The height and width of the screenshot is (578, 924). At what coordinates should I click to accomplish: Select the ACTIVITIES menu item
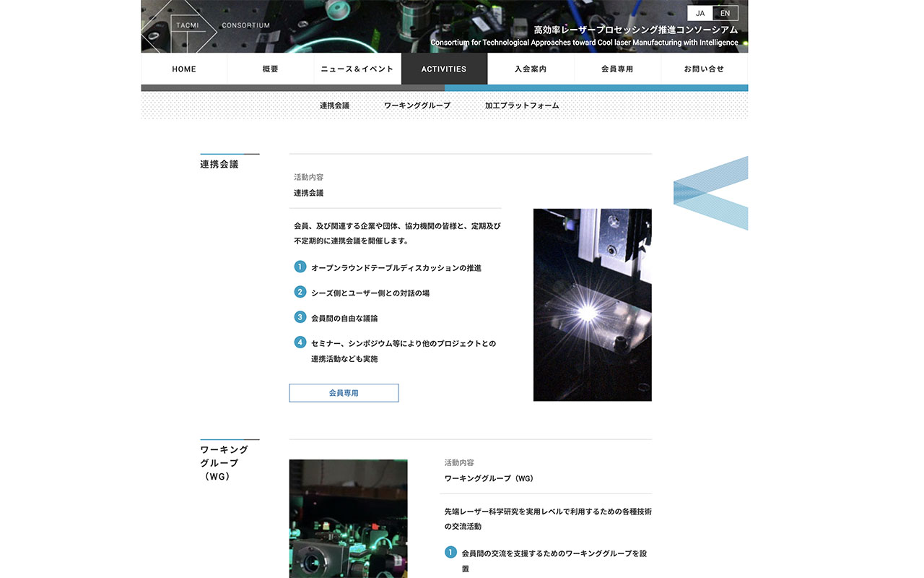(444, 69)
